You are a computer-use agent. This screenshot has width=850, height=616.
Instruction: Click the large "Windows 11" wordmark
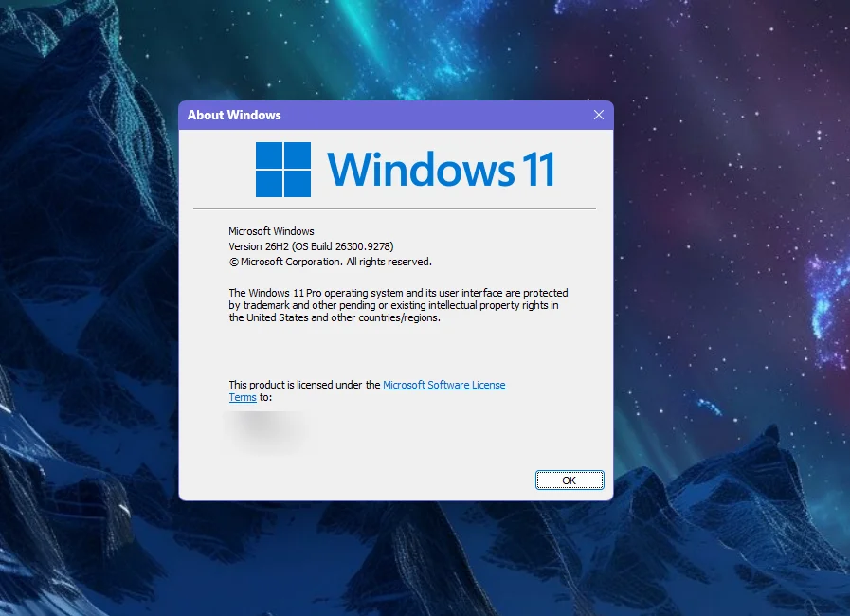click(x=442, y=170)
